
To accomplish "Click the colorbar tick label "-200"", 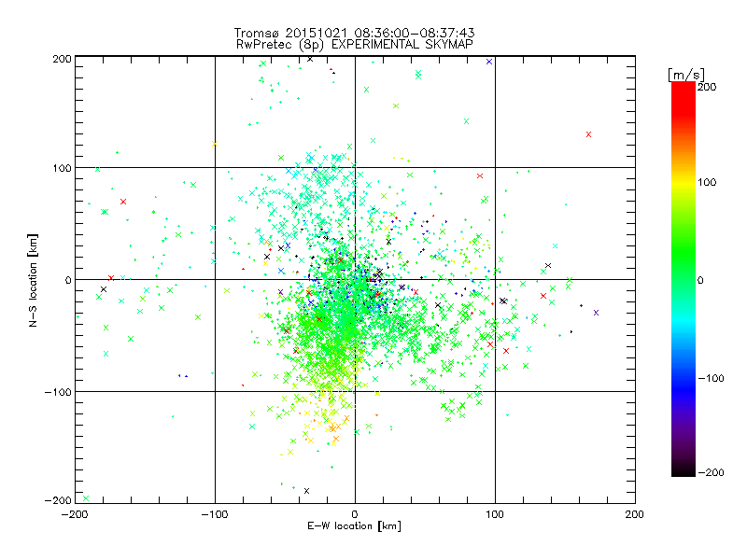I will coord(711,472).
